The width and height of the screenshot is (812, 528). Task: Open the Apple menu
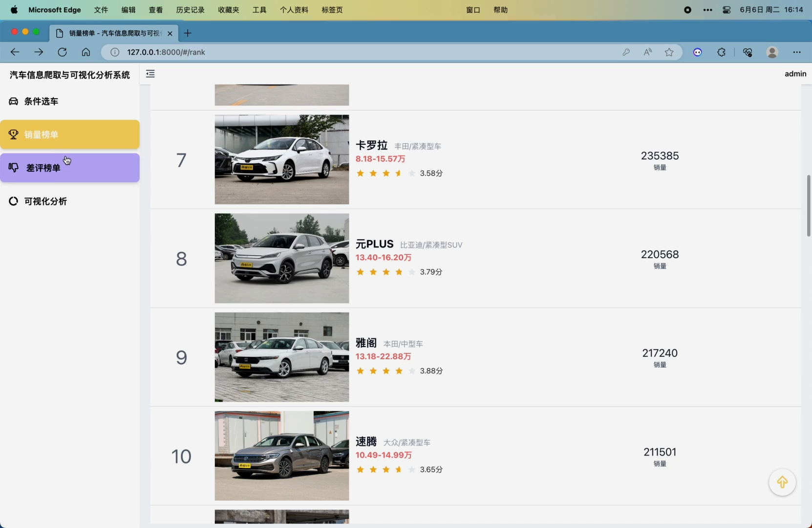pos(14,10)
